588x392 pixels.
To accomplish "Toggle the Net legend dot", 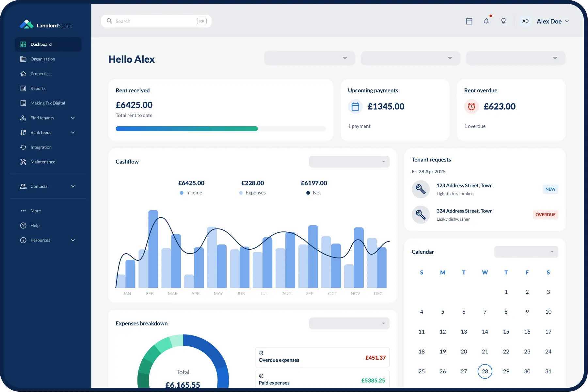I will click(x=308, y=193).
